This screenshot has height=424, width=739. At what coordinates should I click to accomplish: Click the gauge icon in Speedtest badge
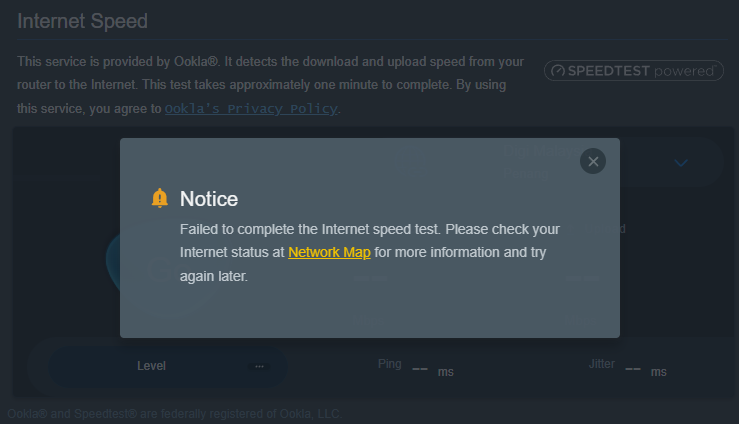click(x=558, y=71)
